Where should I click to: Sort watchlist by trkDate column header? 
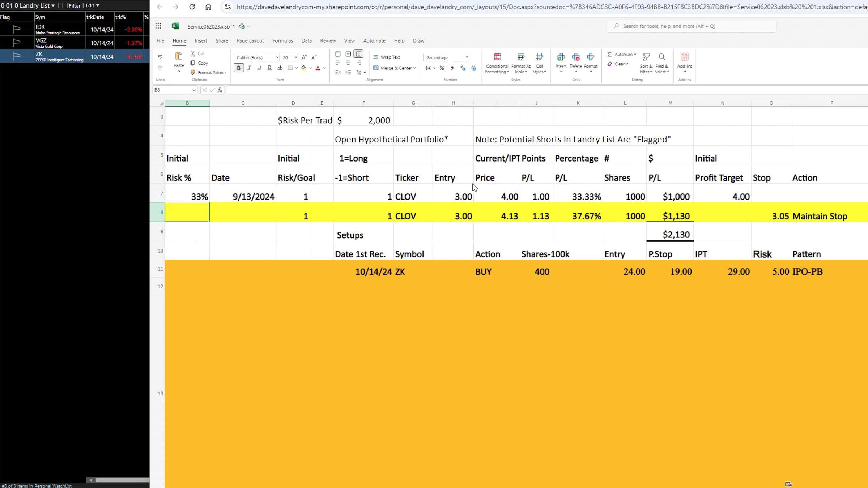coord(100,17)
